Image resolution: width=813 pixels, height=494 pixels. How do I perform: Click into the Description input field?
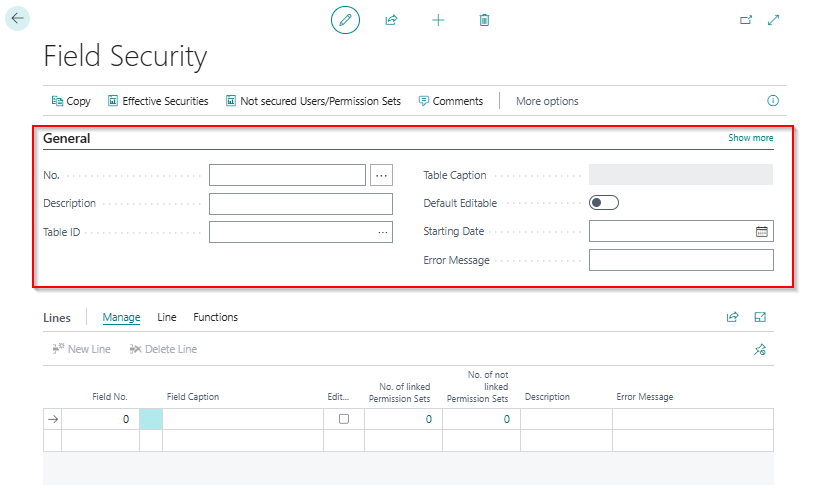300,204
